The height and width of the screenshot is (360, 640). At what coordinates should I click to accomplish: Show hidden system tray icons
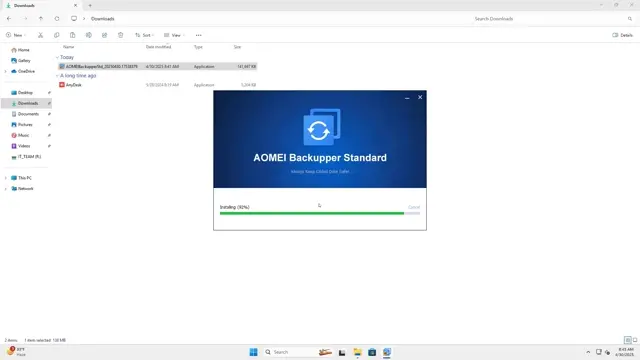tap(588, 352)
